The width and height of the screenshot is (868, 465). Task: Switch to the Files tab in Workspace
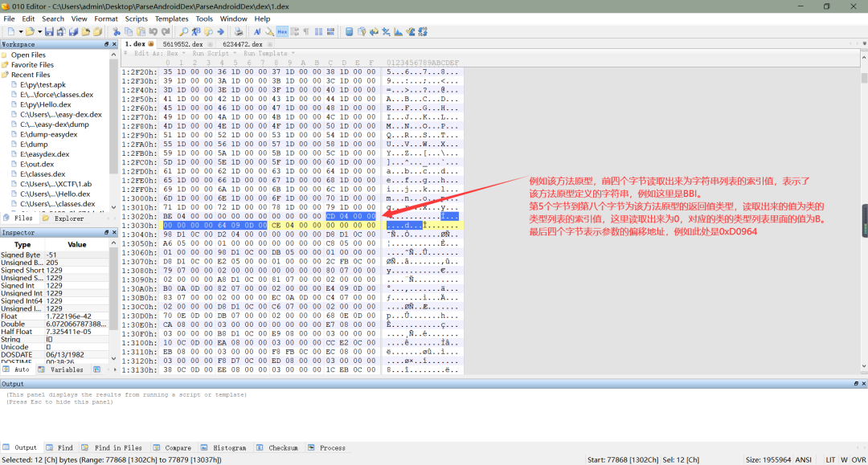[18, 218]
